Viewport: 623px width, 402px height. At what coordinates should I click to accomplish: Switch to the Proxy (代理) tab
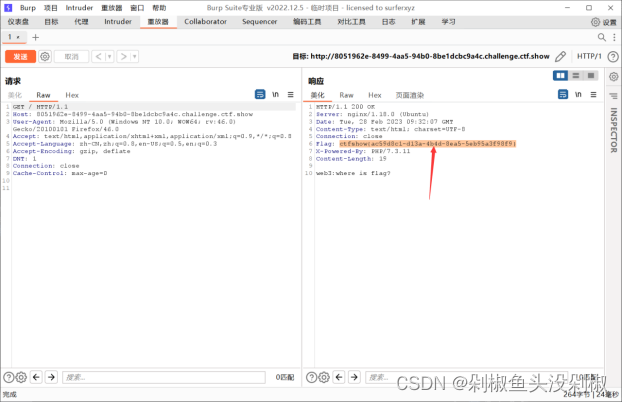pyautogui.click(x=81, y=21)
